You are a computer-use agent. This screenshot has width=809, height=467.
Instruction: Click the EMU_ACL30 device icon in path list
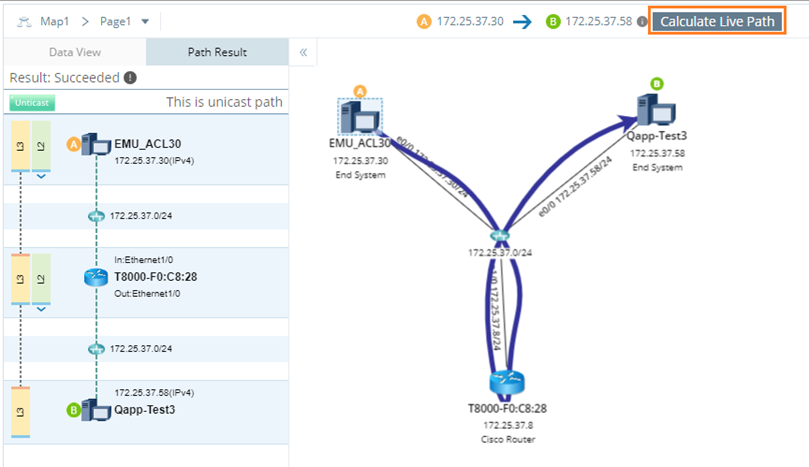click(96, 144)
